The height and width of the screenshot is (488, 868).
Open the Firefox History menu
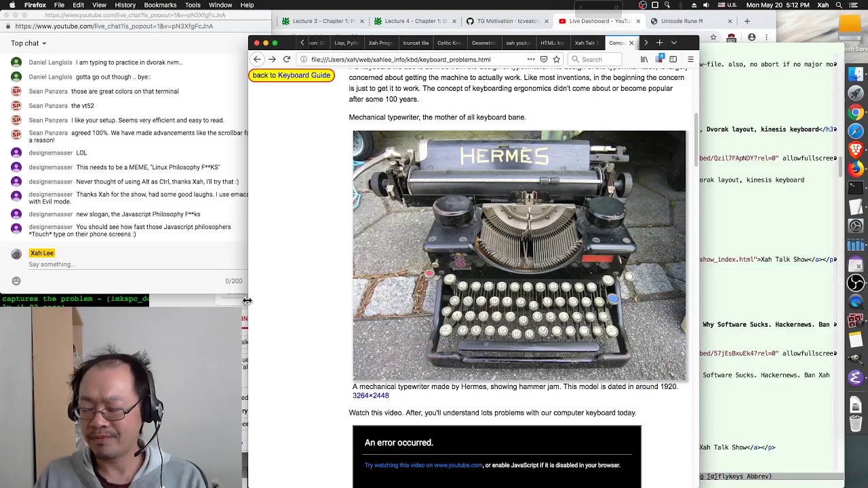tap(125, 5)
